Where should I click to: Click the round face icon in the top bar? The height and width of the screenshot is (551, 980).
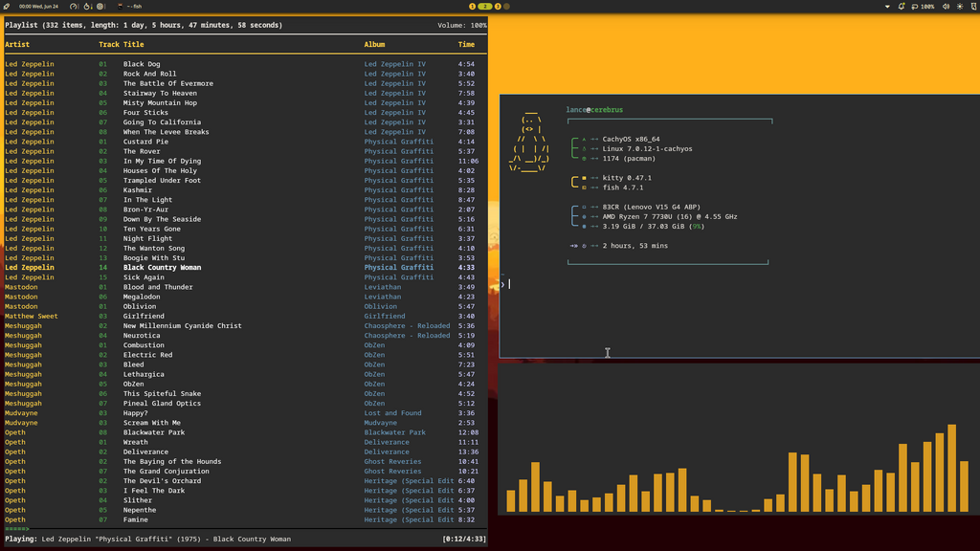point(100,7)
